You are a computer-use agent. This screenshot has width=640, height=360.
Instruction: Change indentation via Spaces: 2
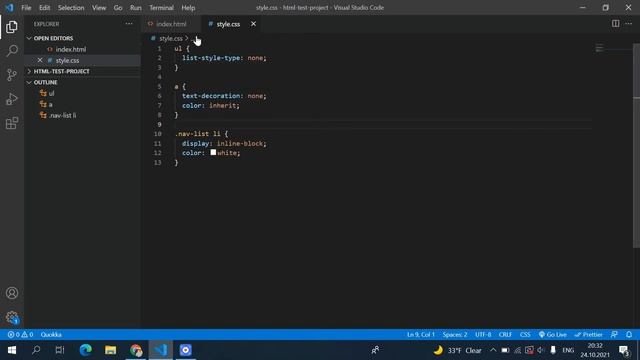pyautogui.click(x=455, y=335)
